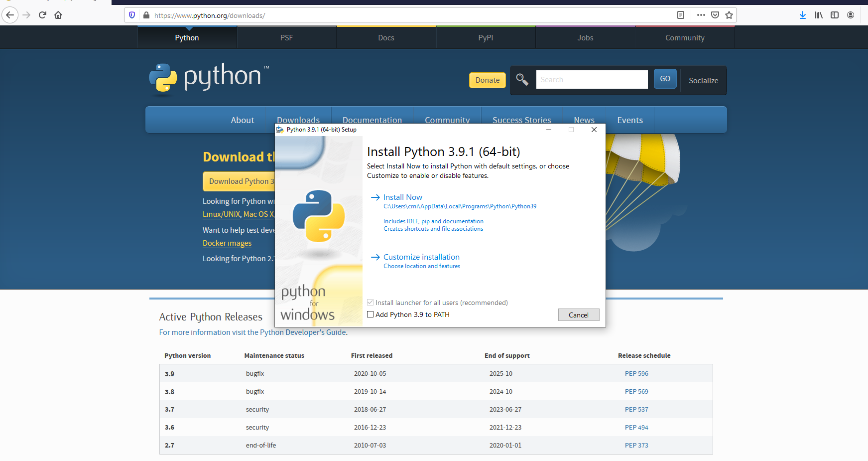
Task: Save the page to Pocket
Action: (x=715, y=15)
